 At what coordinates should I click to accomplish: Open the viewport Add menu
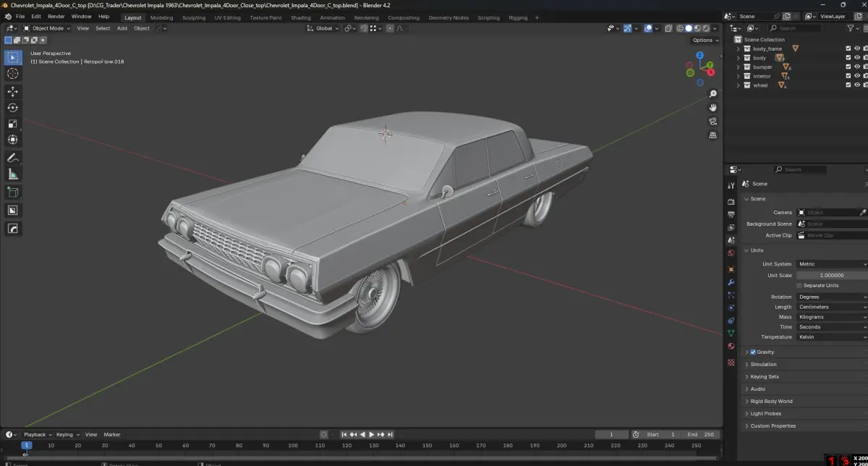pyautogui.click(x=122, y=28)
